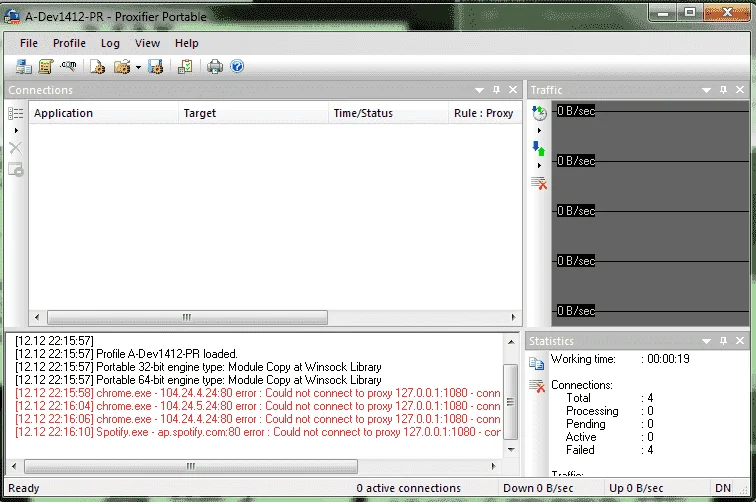This screenshot has width=756, height=502.
Task: Open the Traffic panel dropdown arrow
Action: click(706, 90)
